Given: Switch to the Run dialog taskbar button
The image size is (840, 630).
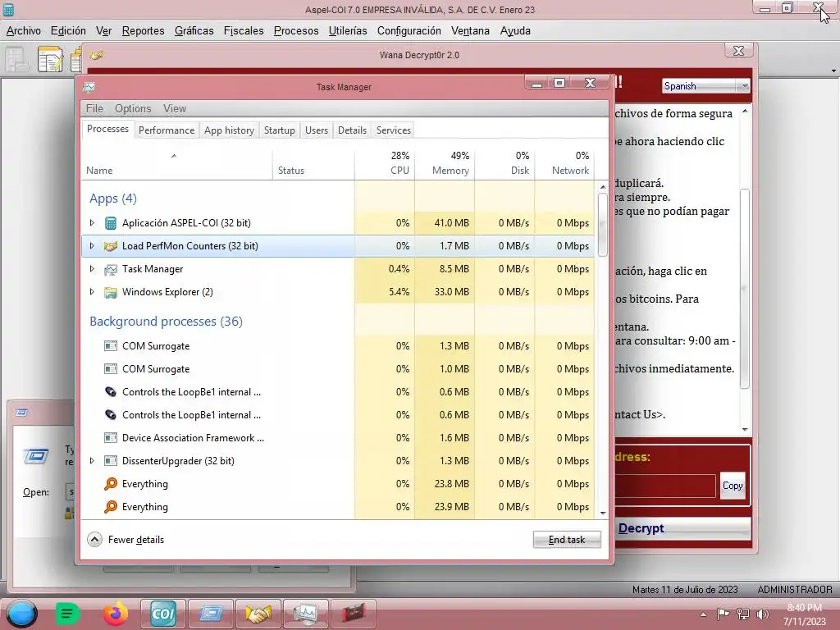Looking at the screenshot, I should pyautogui.click(x=211, y=614).
